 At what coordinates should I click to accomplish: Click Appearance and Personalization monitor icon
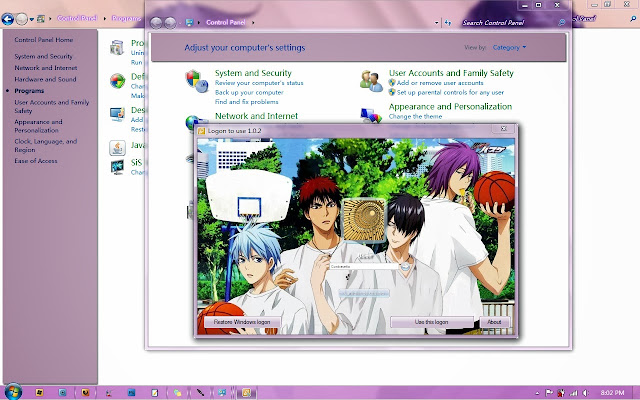pyautogui.click(x=371, y=116)
